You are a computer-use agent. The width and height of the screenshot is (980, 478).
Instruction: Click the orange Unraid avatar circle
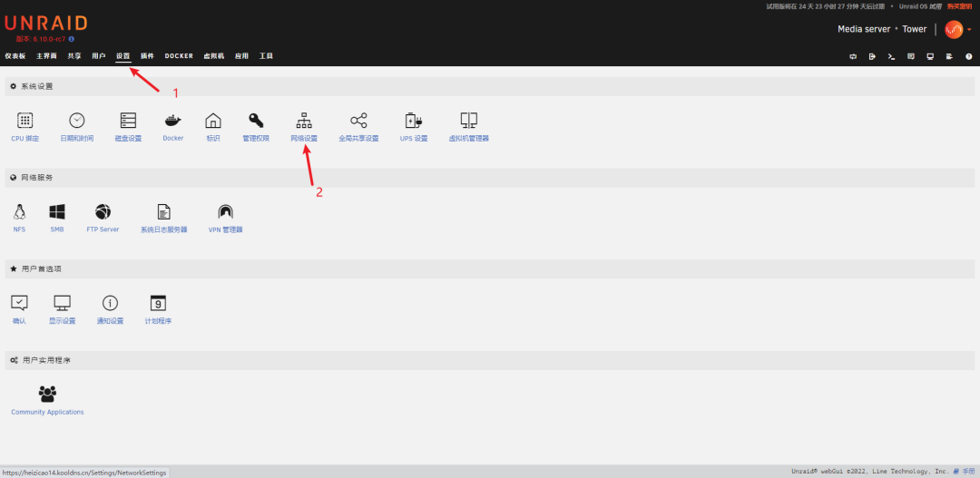click(954, 29)
